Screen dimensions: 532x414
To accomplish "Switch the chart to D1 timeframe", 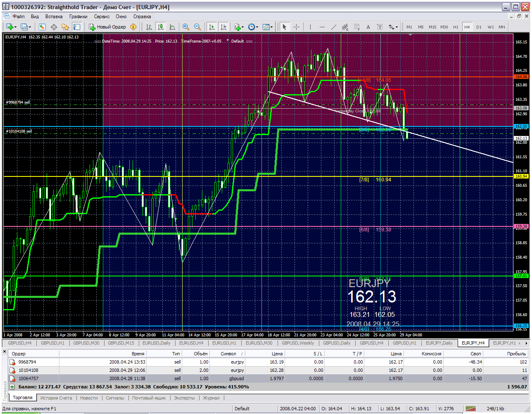I will [x=479, y=27].
